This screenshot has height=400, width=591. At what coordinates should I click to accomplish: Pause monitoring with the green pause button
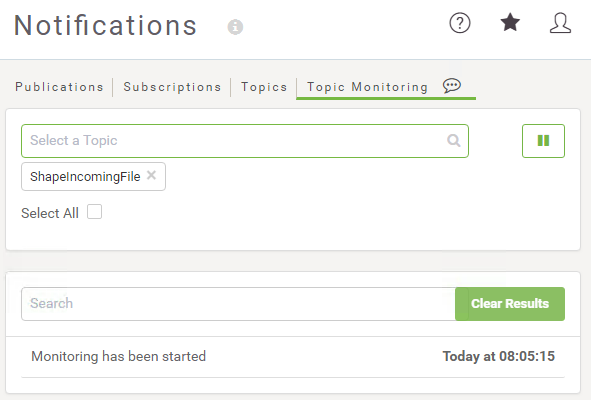click(x=543, y=141)
